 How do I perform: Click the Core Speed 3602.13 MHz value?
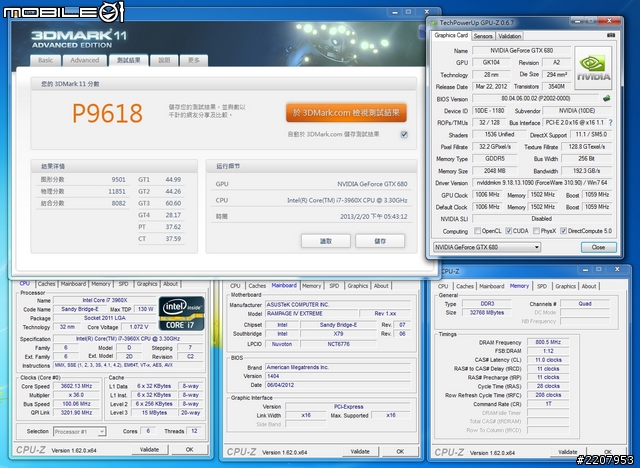pos(77,386)
